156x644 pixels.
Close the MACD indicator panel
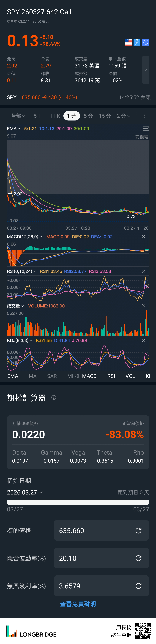tap(144, 236)
